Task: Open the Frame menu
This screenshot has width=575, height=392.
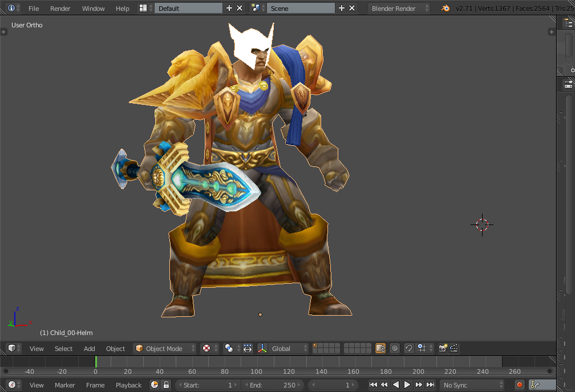Action: click(x=95, y=385)
